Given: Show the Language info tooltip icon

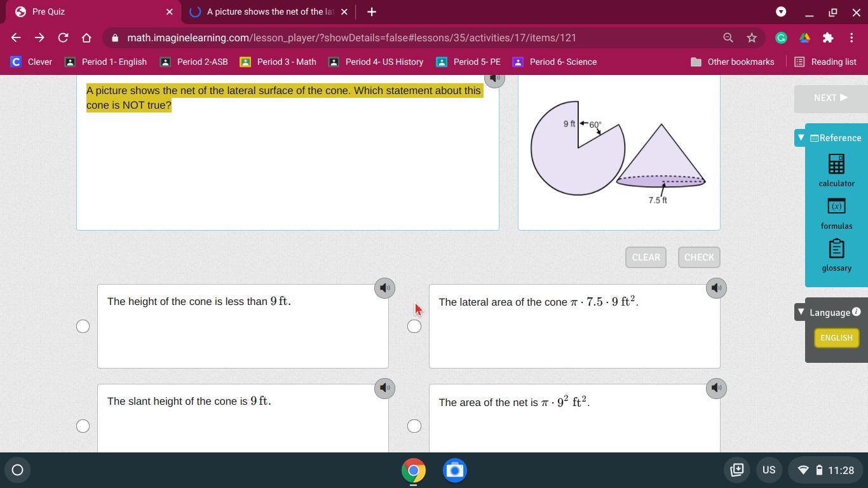Looking at the screenshot, I should point(857,311).
